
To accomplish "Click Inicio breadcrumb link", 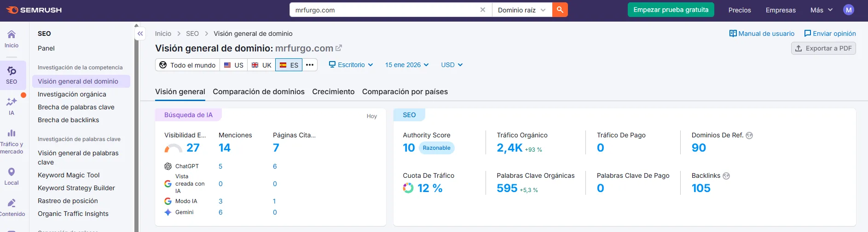I will pyautogui.click(x=163, y=34).
